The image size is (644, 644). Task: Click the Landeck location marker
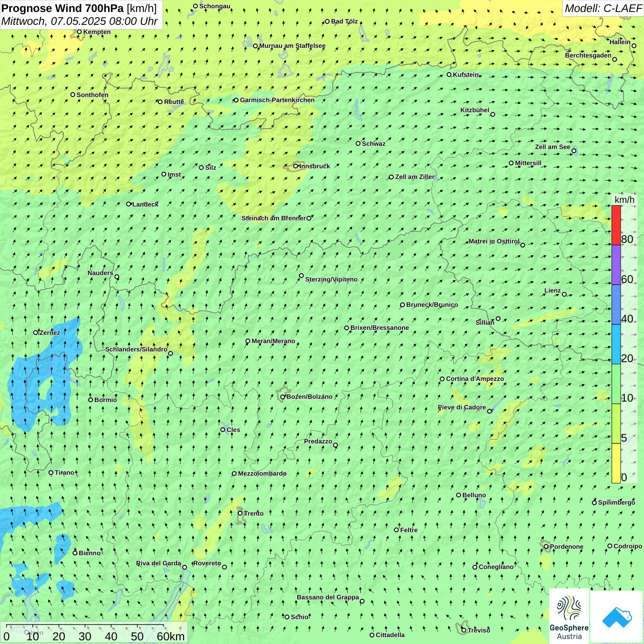tap(129, 204)
